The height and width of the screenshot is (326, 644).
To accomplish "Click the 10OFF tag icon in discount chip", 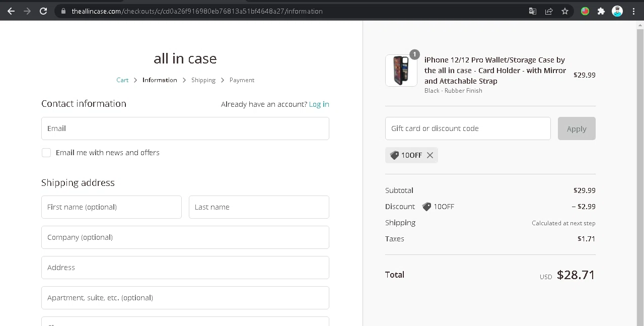I will [x=394, y=155].
